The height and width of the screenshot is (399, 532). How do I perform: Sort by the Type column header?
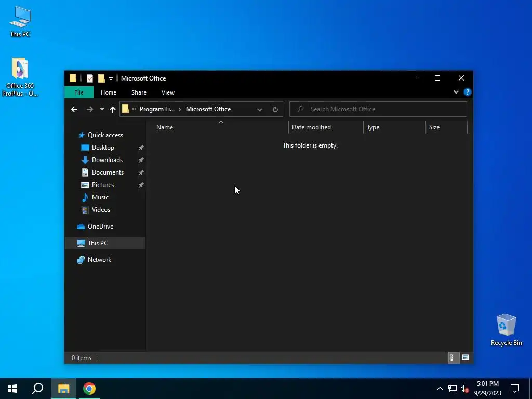point(394,127)
